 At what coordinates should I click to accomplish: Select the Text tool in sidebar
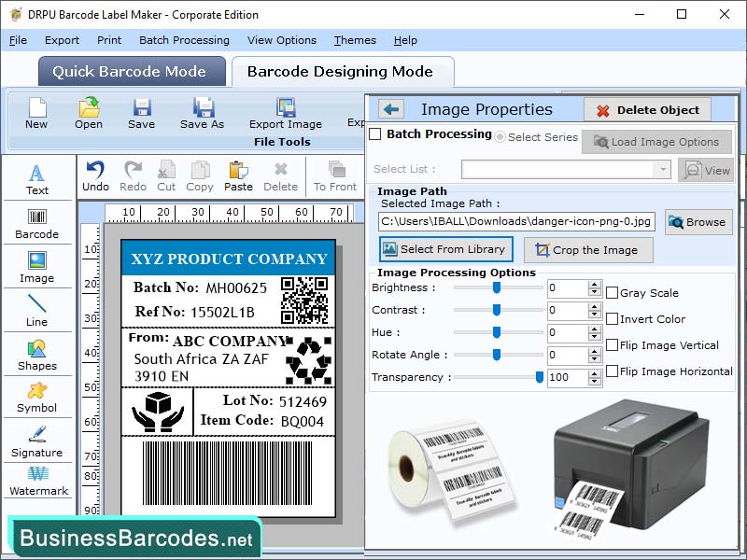[x=36, y=178]
